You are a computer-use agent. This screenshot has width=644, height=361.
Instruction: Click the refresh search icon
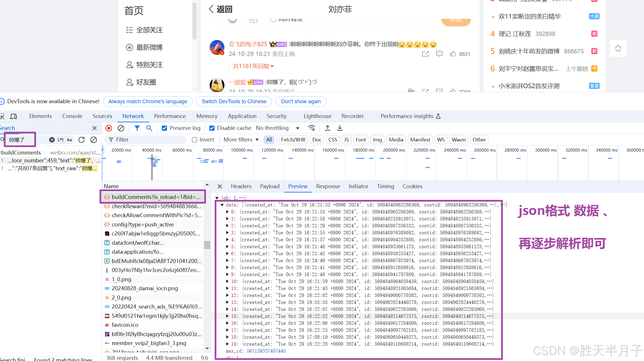[81, 140]
